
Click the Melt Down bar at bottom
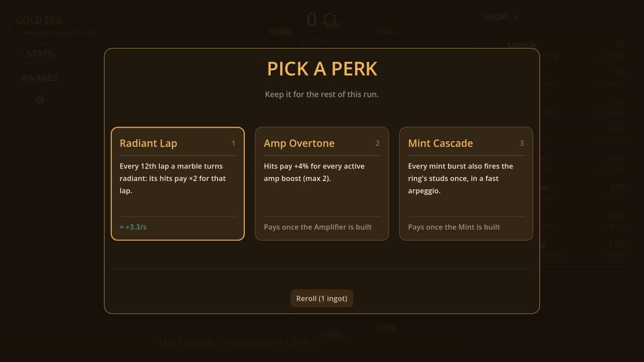238,343
